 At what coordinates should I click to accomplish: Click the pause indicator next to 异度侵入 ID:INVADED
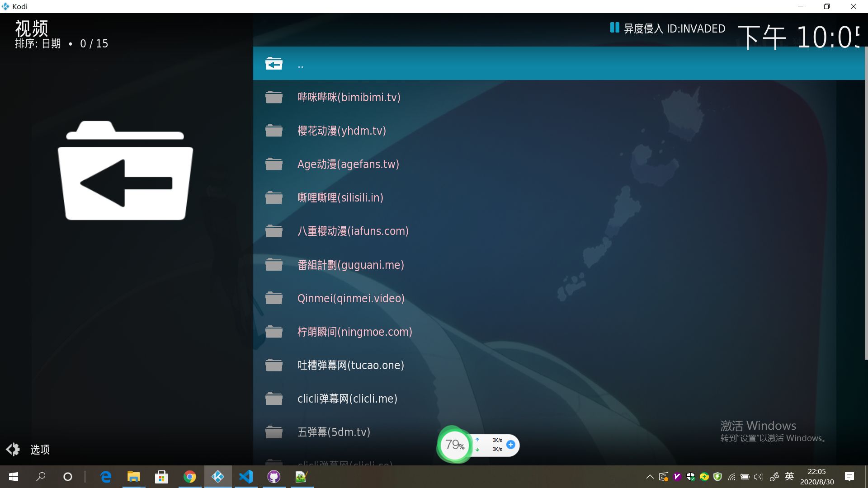(614, 28)
